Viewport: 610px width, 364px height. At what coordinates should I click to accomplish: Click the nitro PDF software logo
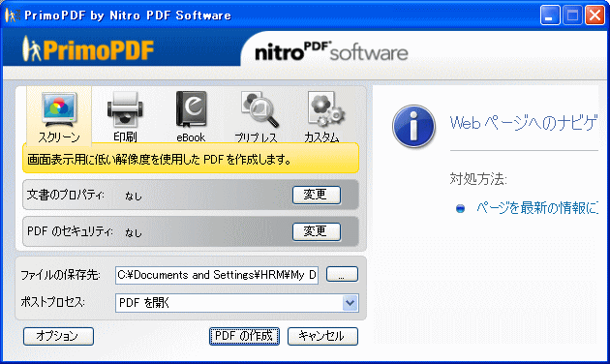click(331, 51)
